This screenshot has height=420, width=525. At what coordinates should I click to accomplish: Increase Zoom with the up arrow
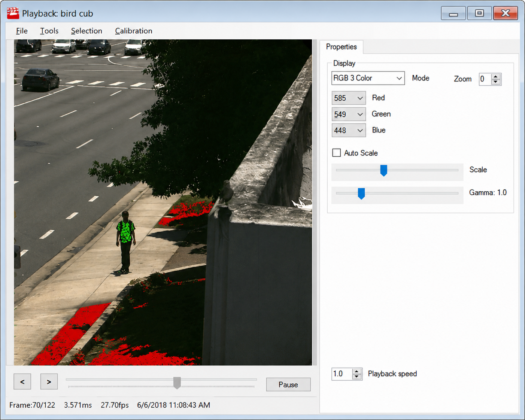[x=496, y=76]
